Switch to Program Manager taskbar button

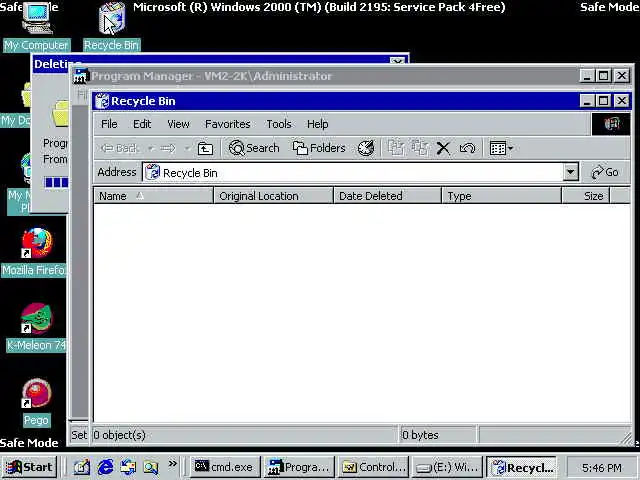click(299, 467)
